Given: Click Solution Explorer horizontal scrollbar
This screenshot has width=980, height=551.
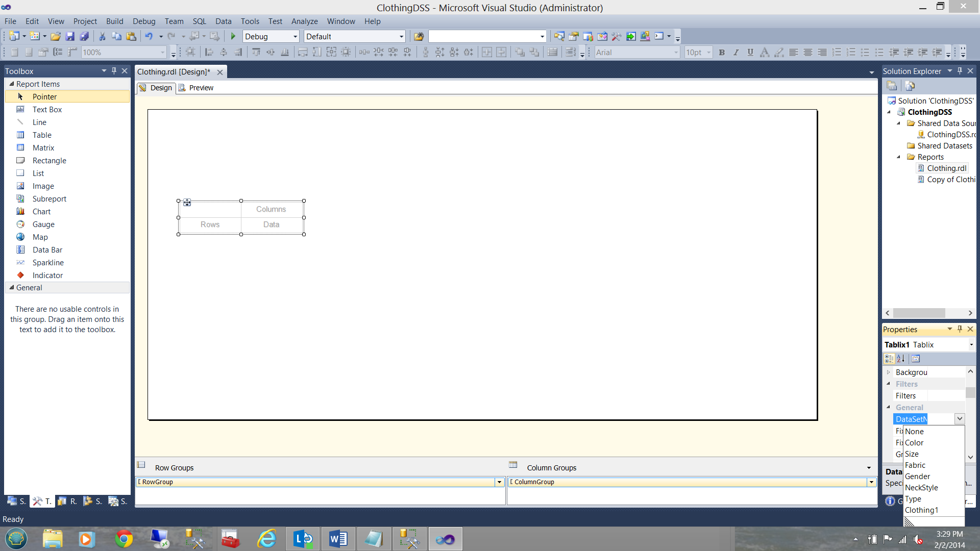Looking at the screenshot, I should pyautogui.click(x=919, y=313).
